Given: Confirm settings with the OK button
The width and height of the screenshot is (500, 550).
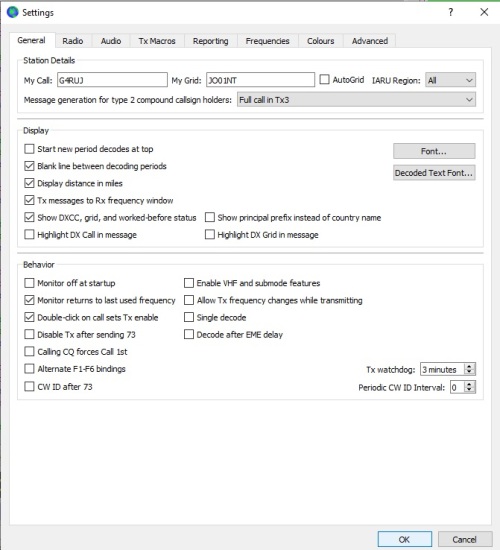Looking at the screenshot, I should tap(405, 539).
